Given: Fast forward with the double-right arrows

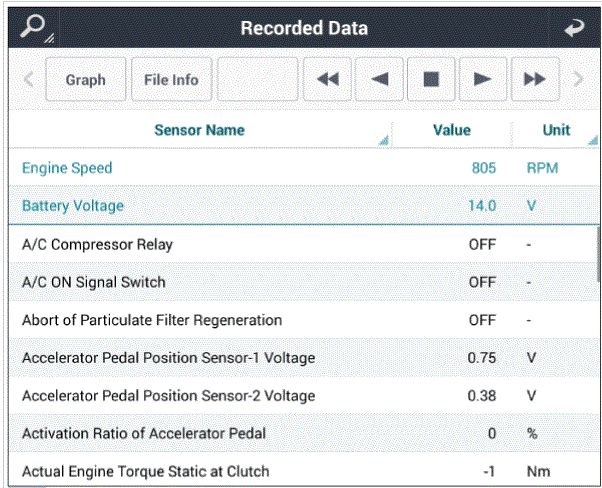Looking at the screenshot, I should [x=535, y=79].
